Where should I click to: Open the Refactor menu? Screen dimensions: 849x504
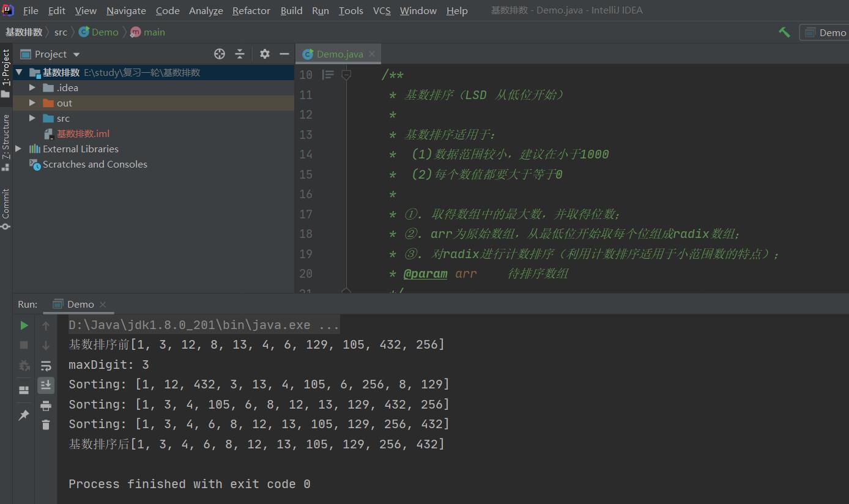coord(251,10)
